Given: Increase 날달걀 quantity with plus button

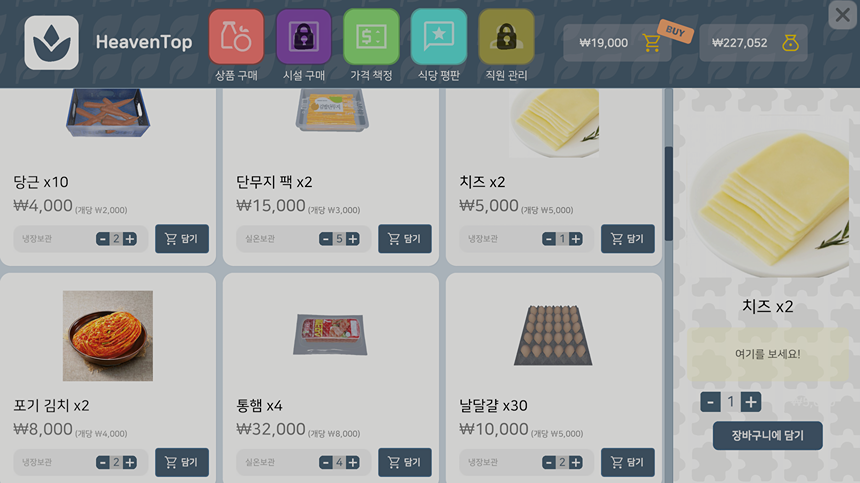Looking at the screenshot, I should (575, 463).
